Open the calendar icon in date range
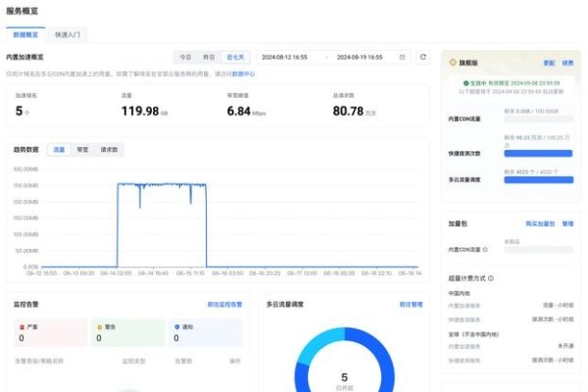The width and height of the screenshot is (588, 392). point(402,58)
